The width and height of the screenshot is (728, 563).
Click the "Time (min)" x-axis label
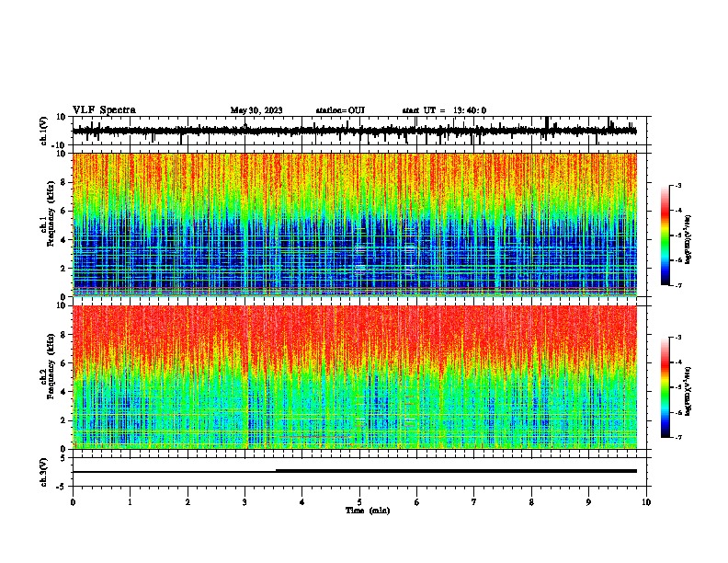[368, 511]
